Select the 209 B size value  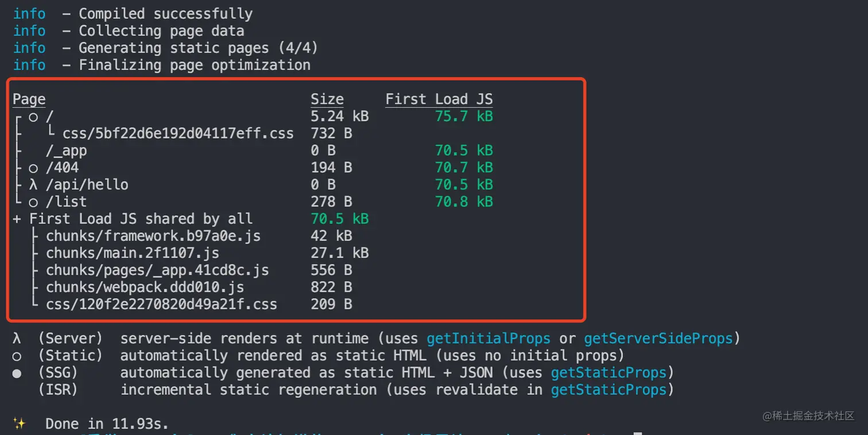coord(331,304)
